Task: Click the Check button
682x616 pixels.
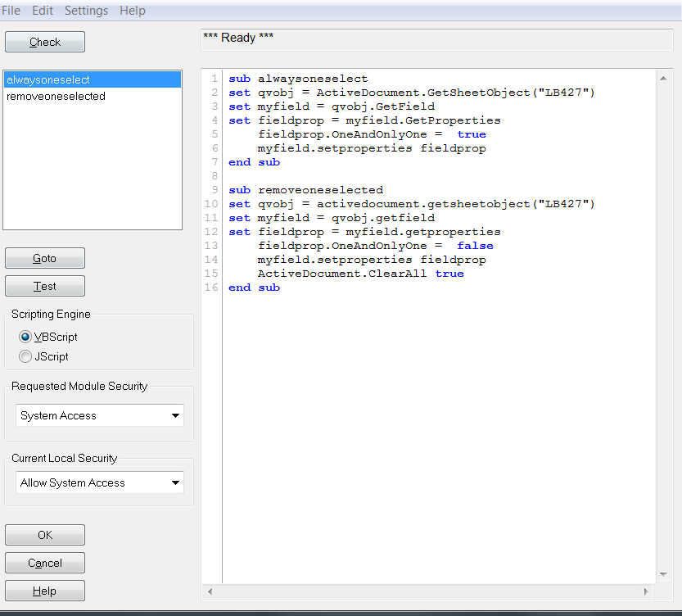Action: 45,42
